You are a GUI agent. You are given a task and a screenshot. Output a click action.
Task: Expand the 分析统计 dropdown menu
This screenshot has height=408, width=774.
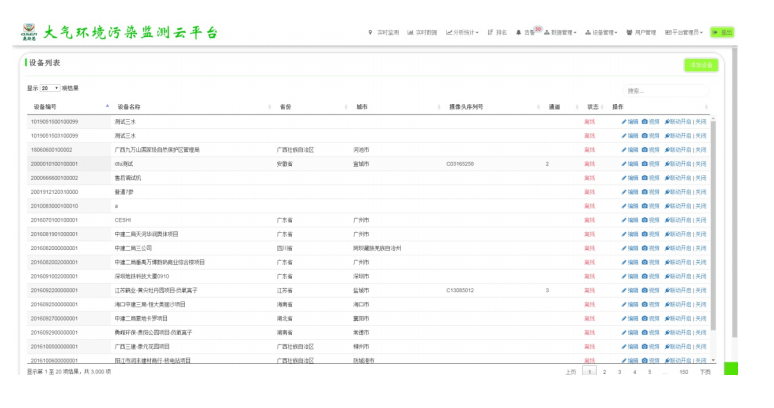463,32
